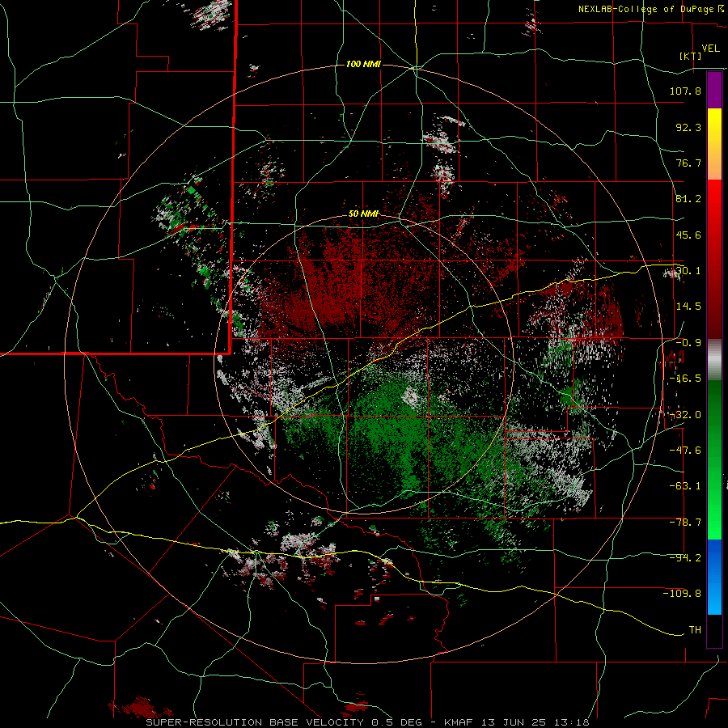728x728 pixels.
Task: Click the -47.6 velocity scale value
Action: [685, 451]
